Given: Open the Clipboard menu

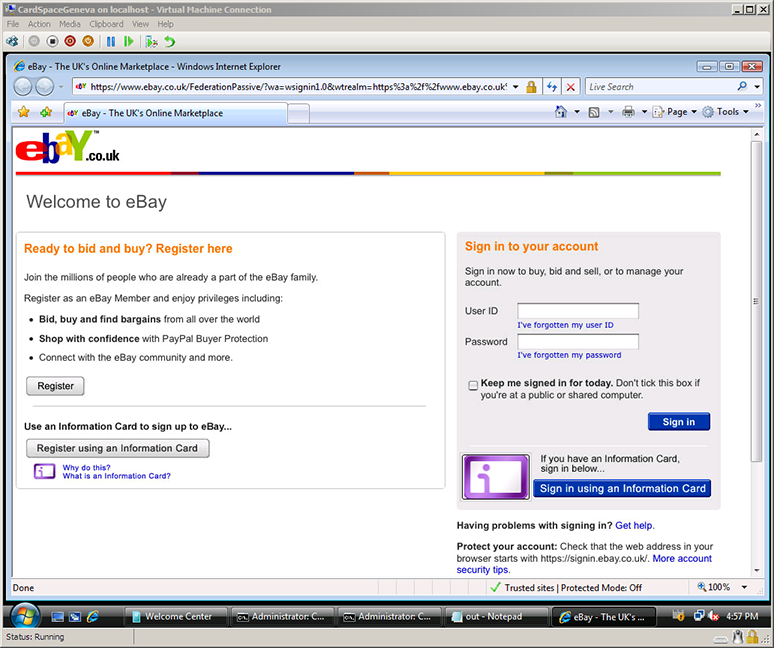Looking at the screenshot, I should tap(106, 24).
